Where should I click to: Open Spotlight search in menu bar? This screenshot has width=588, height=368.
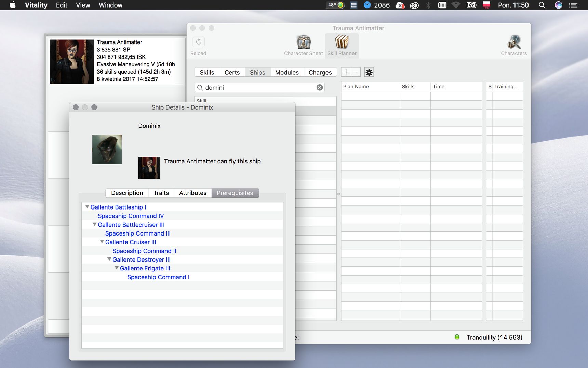(542, 5)
